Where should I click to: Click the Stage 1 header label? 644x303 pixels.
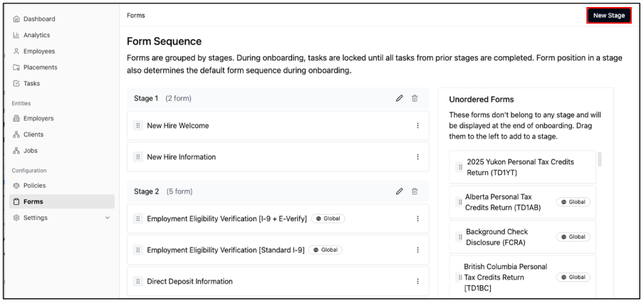click(146, 98)
